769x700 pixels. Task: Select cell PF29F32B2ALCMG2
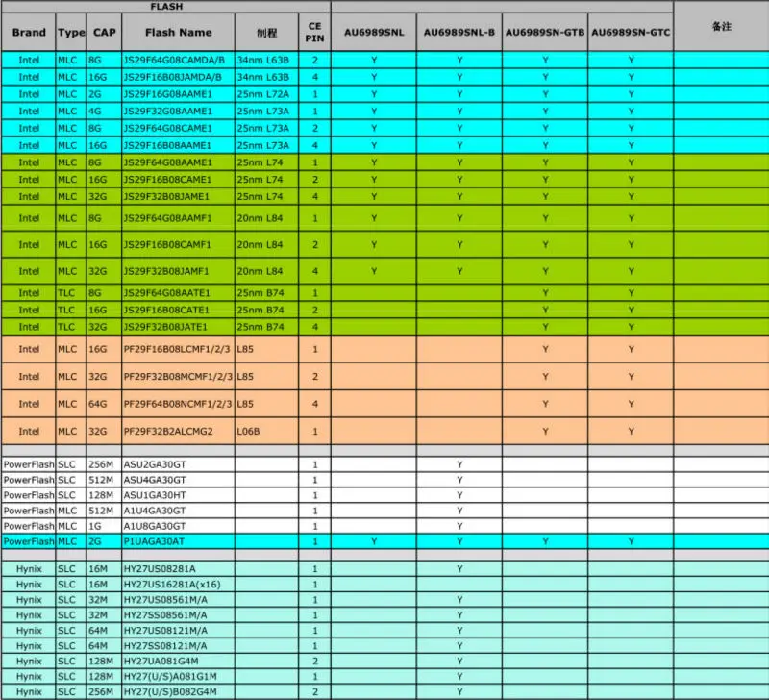pyautogui.click(x=179, y=432)
